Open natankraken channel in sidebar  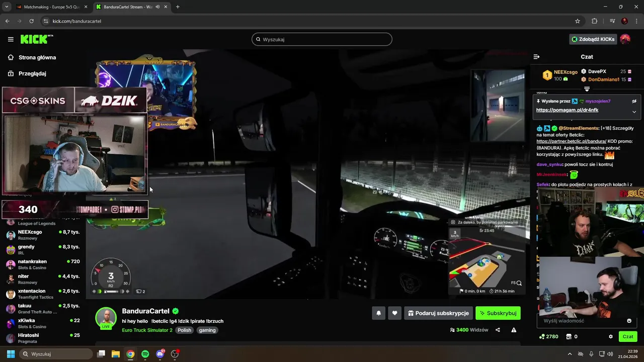42,264
